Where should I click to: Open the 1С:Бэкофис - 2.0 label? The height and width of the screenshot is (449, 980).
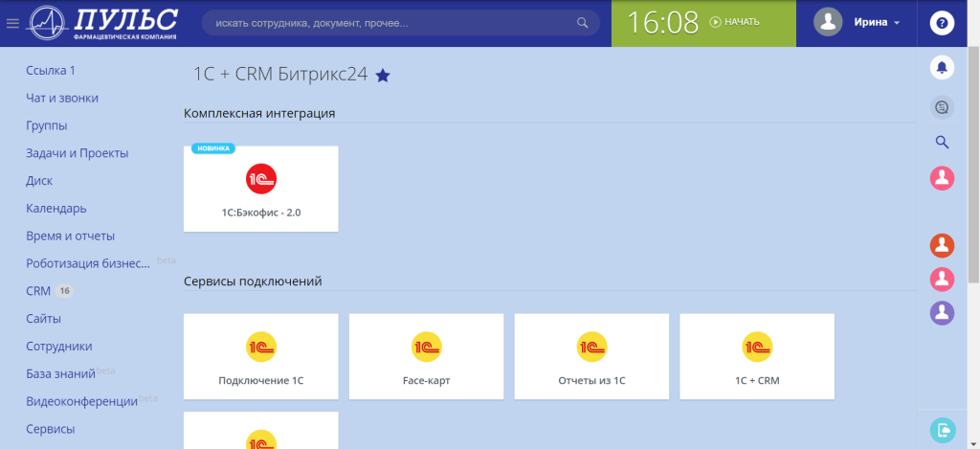[261, 213]
